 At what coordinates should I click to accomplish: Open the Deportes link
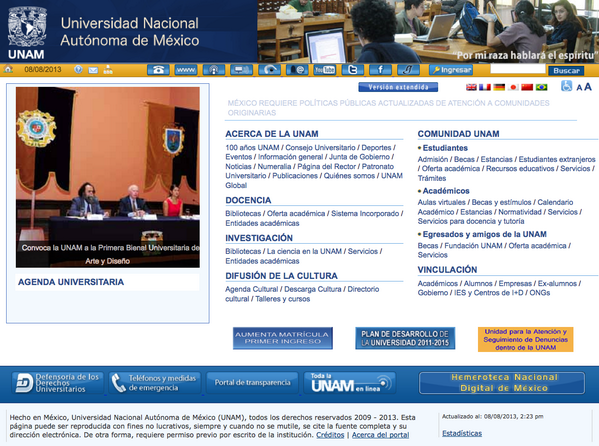click(x=376, y=148)
